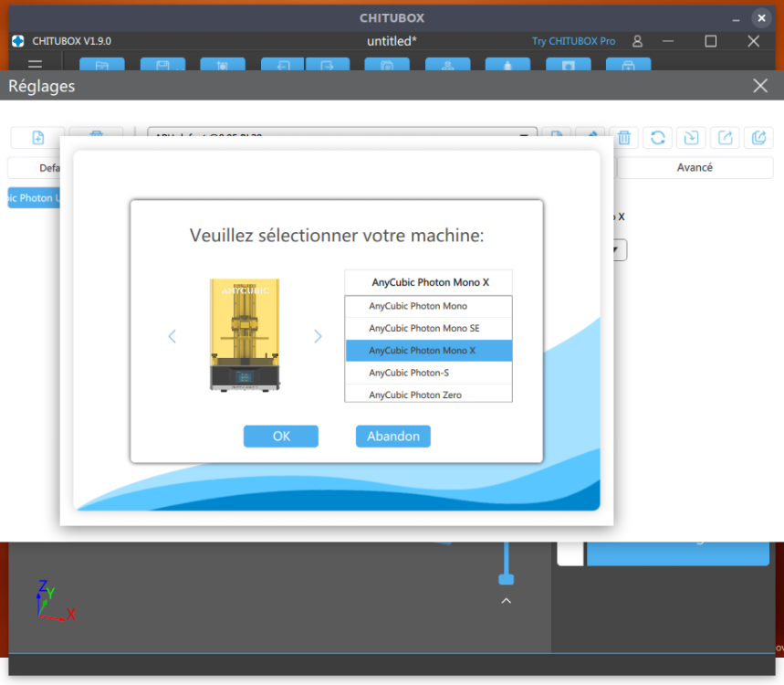Open the CHITUBOX hamburger menu
Image resolution: width=784 pixels, height=685 pixels.
pos(35,64)
